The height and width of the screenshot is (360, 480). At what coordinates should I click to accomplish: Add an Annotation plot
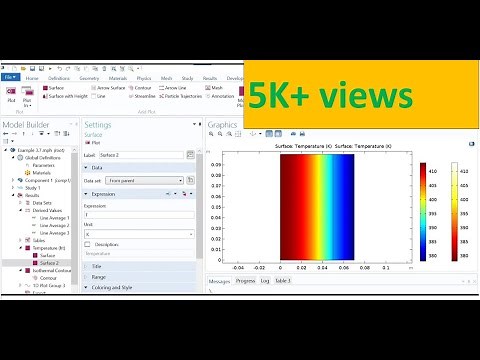(220, 96)
